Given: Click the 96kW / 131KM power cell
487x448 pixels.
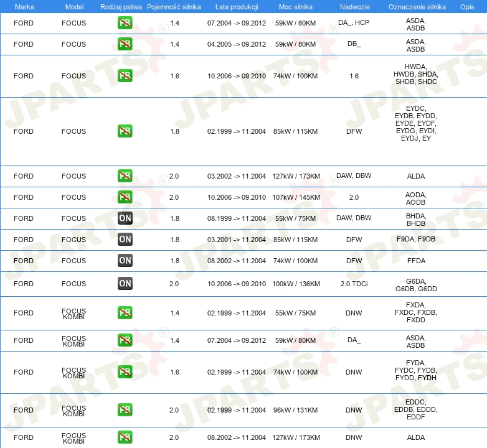Looking at the screenshot, I should click(x=295, y=410).
